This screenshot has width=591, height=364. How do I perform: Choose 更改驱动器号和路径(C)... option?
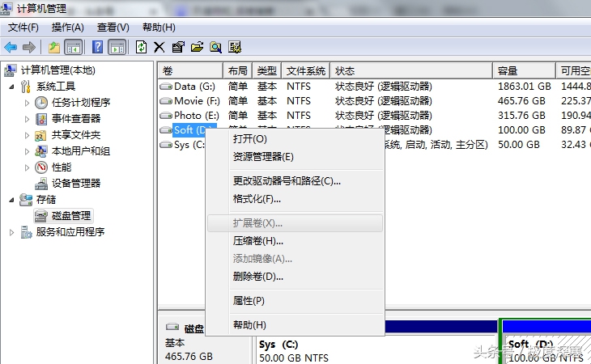tap(295, 181)
